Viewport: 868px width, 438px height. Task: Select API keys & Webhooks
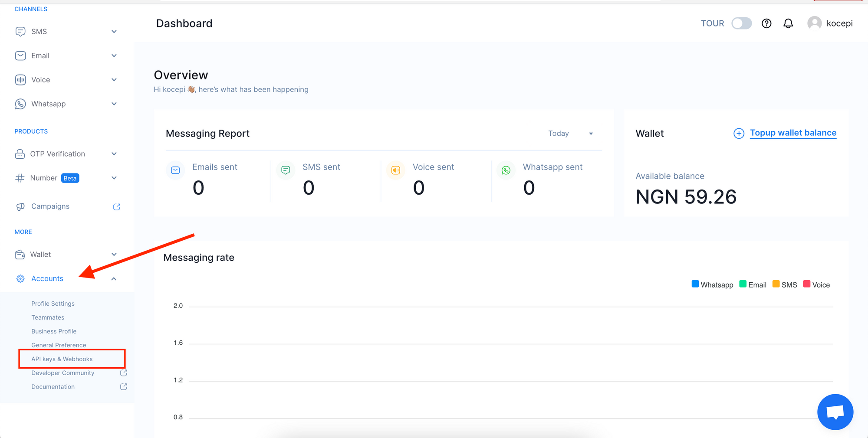62,359
